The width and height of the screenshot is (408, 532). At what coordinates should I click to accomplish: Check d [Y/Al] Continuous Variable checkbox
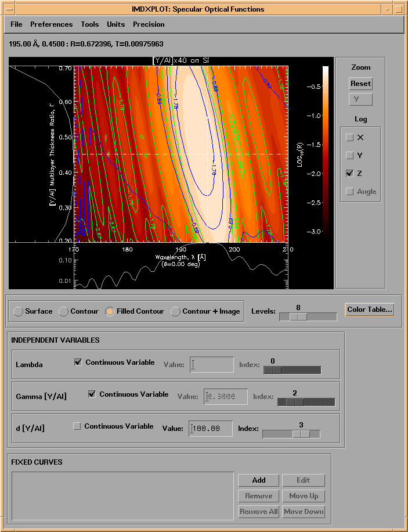[77, 426]
